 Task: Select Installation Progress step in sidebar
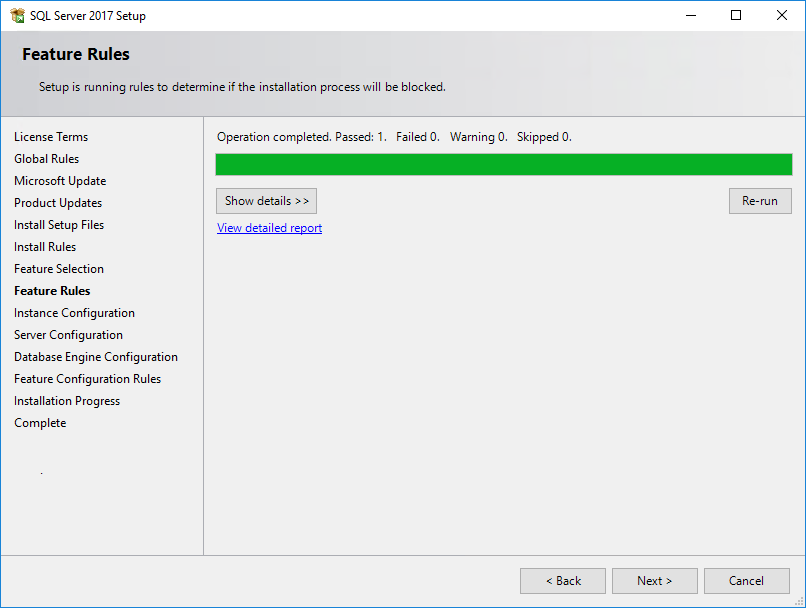67,401
